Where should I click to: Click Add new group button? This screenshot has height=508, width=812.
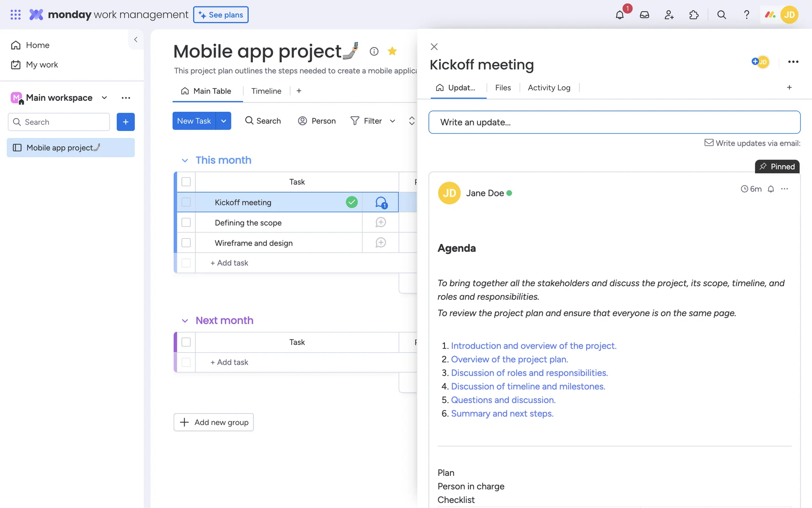pos(214,422)
